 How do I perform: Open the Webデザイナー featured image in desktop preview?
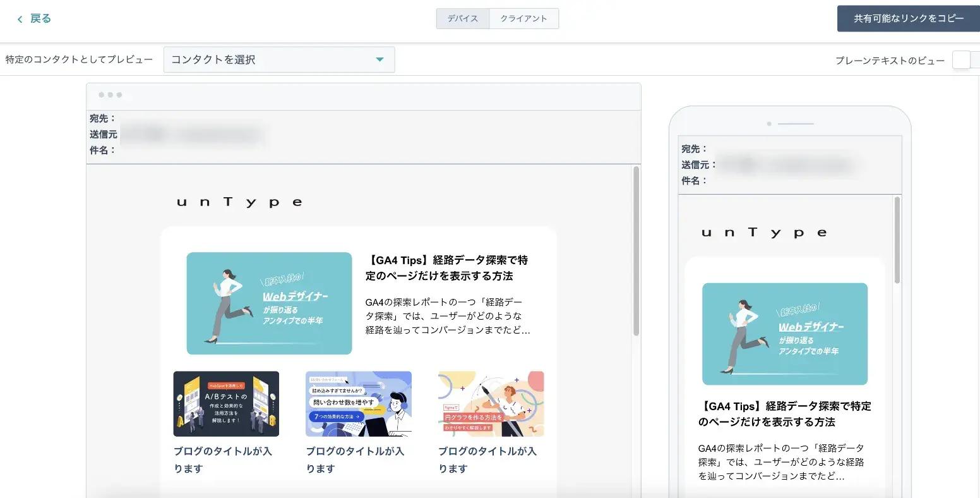coord(269,303)
